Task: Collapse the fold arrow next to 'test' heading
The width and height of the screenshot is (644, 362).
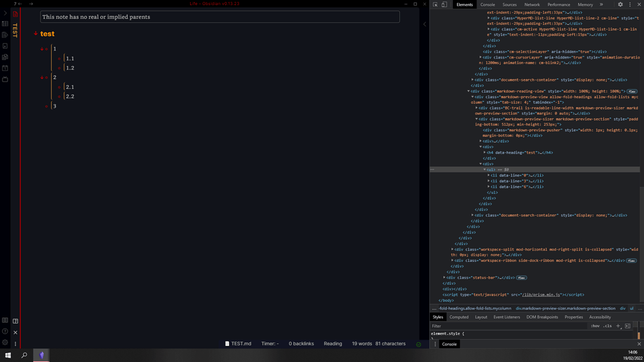Action: pos(36,34)
